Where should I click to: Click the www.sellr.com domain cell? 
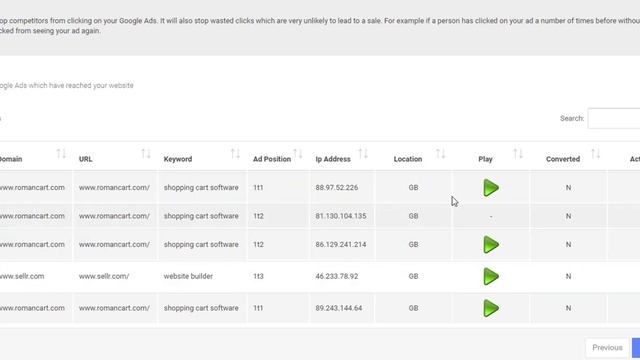coord(22,276)
